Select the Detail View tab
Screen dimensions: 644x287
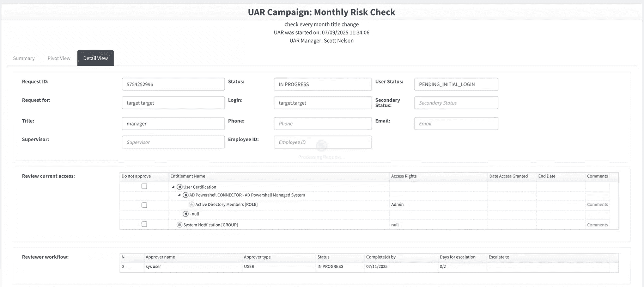tap(96, 58)
